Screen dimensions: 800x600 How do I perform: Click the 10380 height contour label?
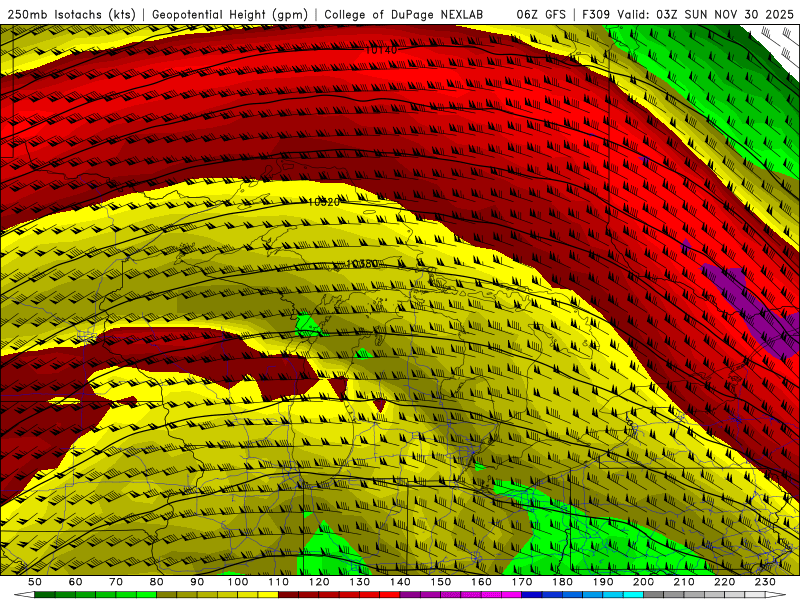[362, 264]
